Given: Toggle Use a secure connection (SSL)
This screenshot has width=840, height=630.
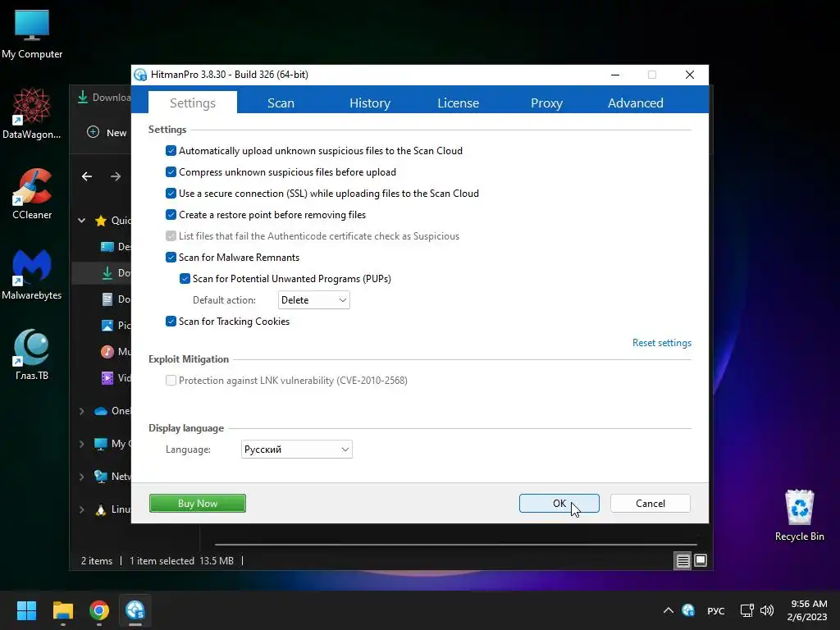Looking at the screenshot, I should (171, 194).
